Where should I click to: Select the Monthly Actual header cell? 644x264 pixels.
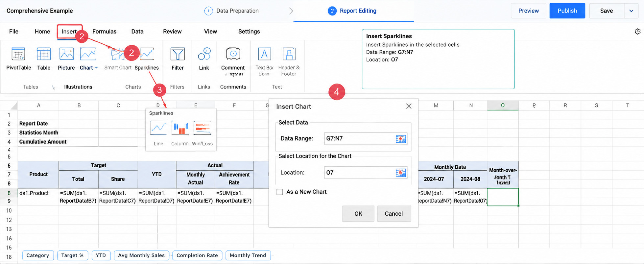coord(196,179)
